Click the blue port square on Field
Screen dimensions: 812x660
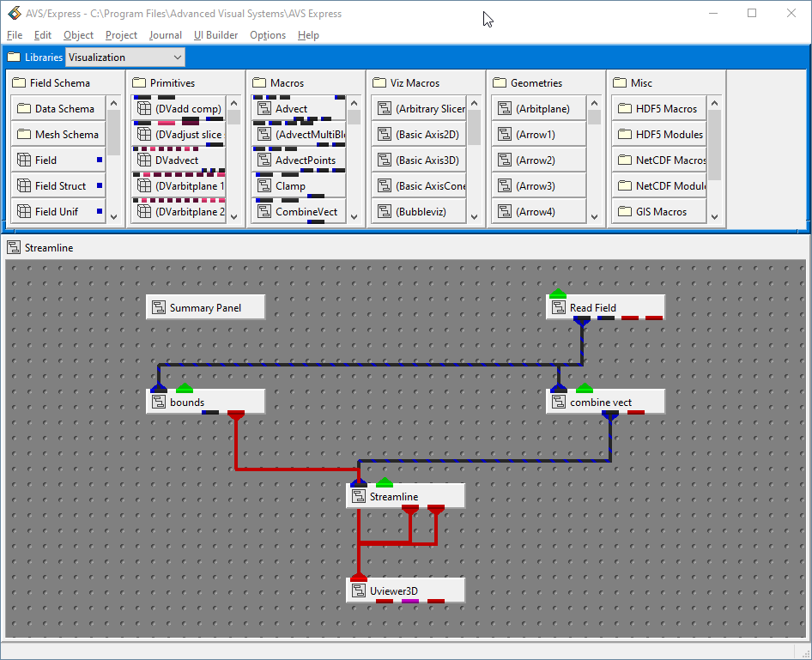[x=100, y=160]
